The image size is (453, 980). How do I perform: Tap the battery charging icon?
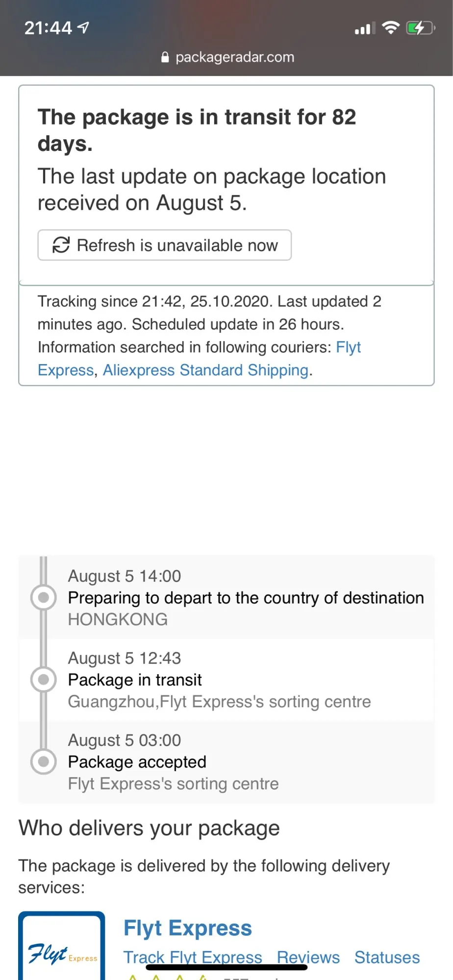point(420,28)
